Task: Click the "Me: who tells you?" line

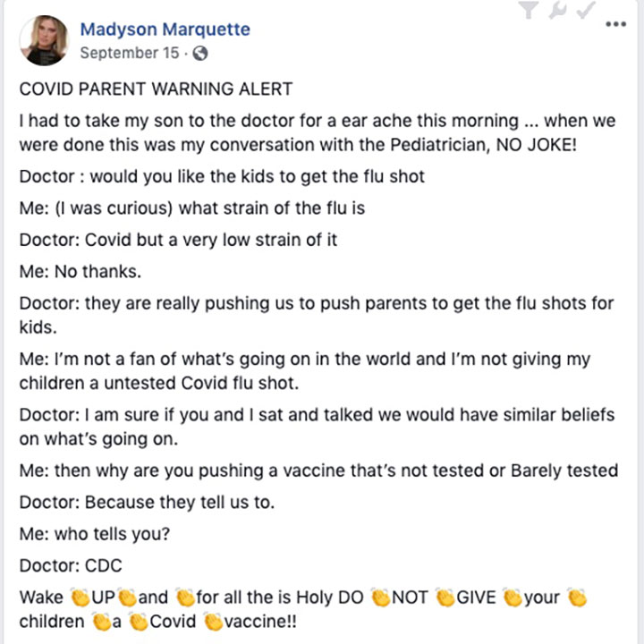Action: tap(94, 534)
